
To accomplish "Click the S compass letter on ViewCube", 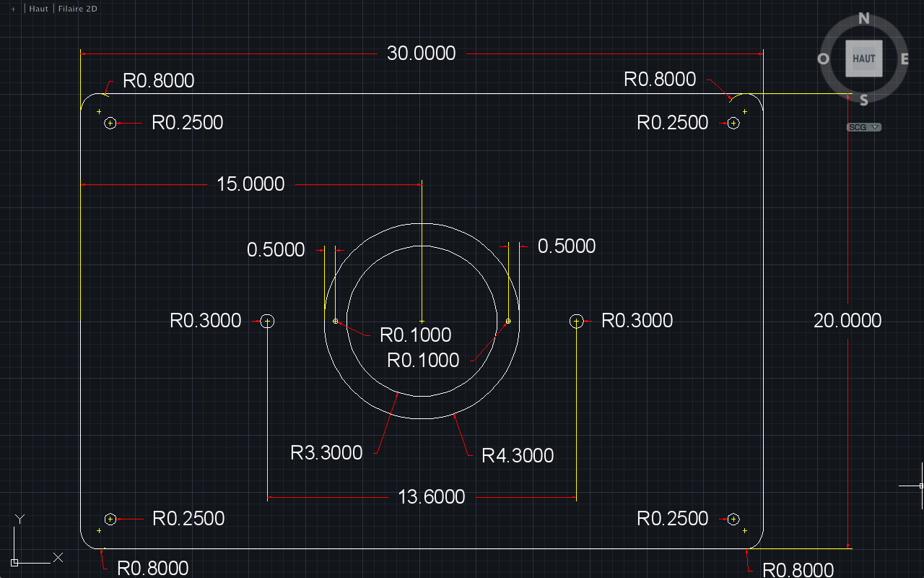I will tap(864, 100).
